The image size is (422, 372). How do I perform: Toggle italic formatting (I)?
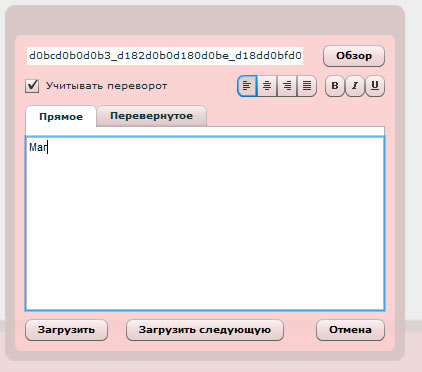[355, 86]
